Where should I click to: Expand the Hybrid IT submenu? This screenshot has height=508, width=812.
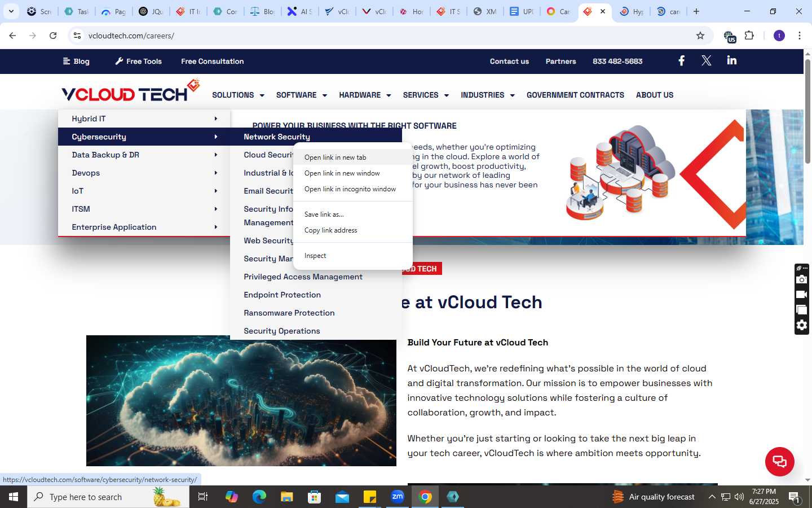tap(144, 119)
